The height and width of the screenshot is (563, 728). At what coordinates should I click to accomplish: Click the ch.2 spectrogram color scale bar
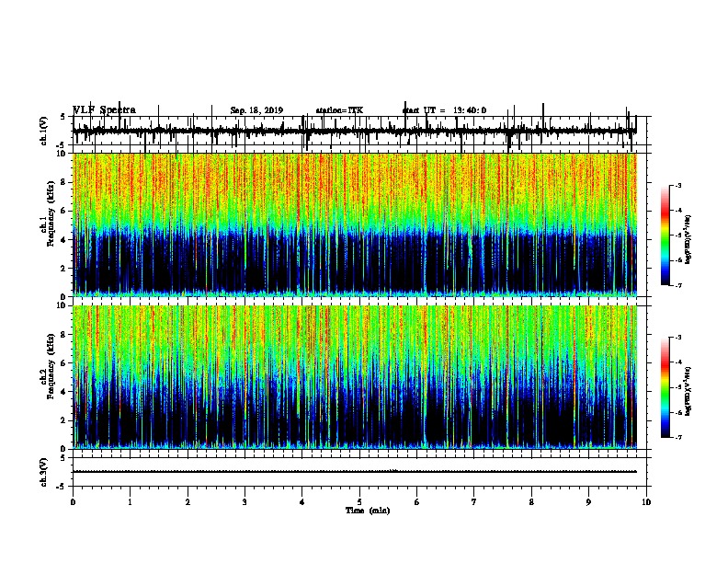(665, 387)
